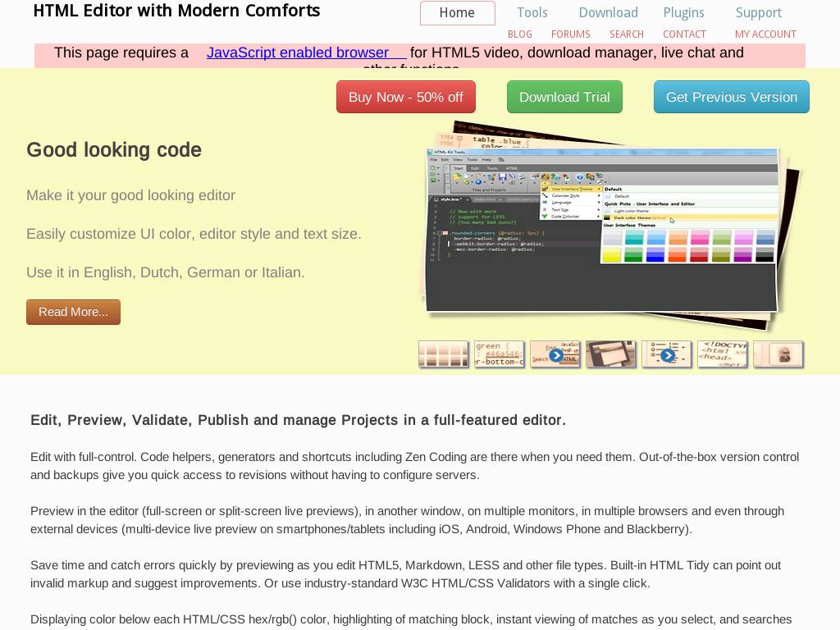Select the DOCTYPE html code thumbnail

(x=722, y=354)
